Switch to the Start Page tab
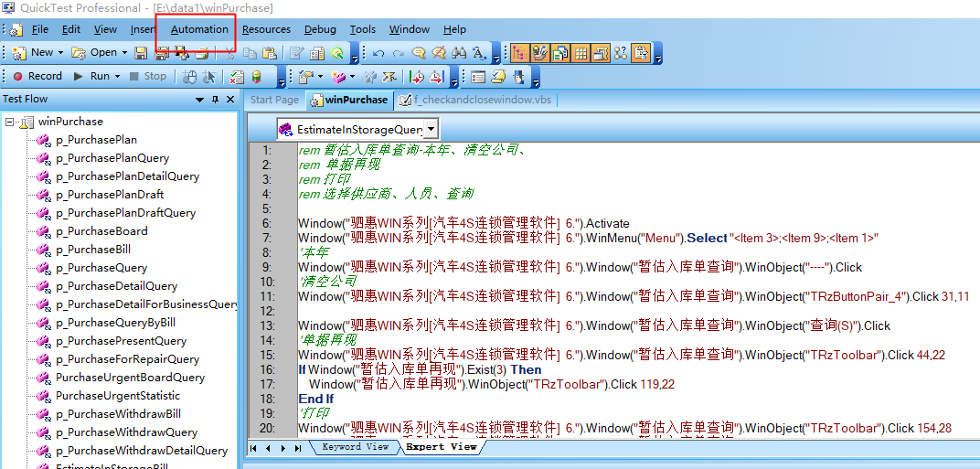 [274, 100]
